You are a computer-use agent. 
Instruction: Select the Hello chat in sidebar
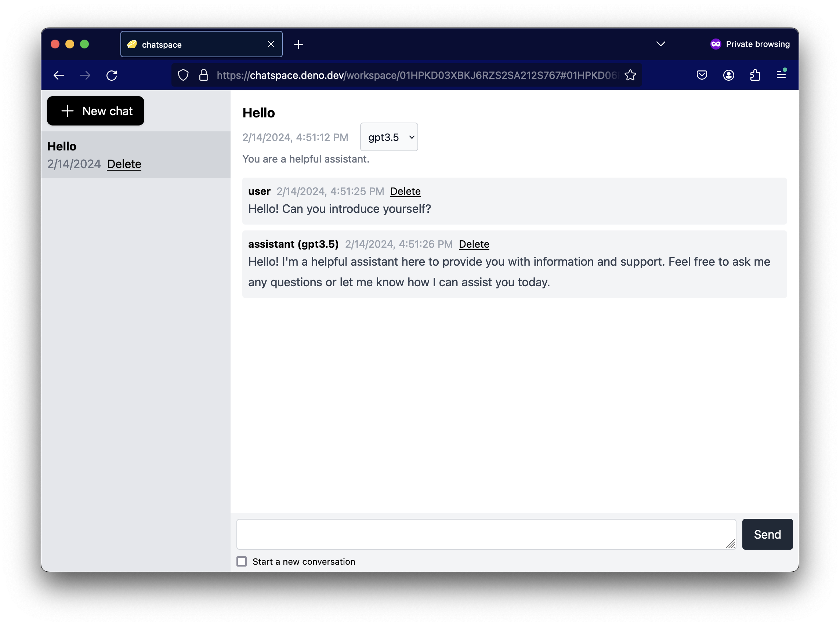[62, 146]
